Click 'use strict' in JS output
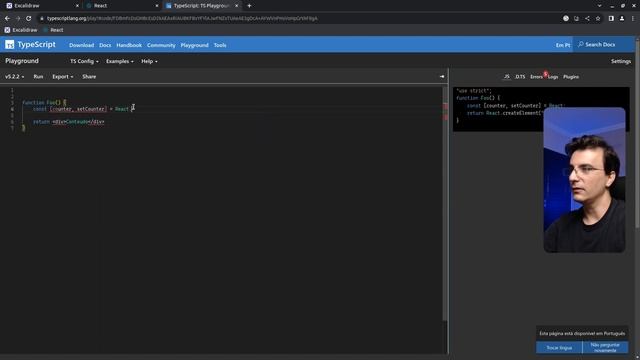 click(474, 91)
